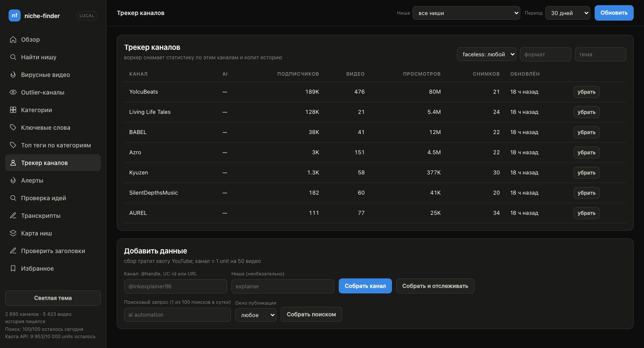Remove Kyuzen using убрать

[x=586, y=173]
